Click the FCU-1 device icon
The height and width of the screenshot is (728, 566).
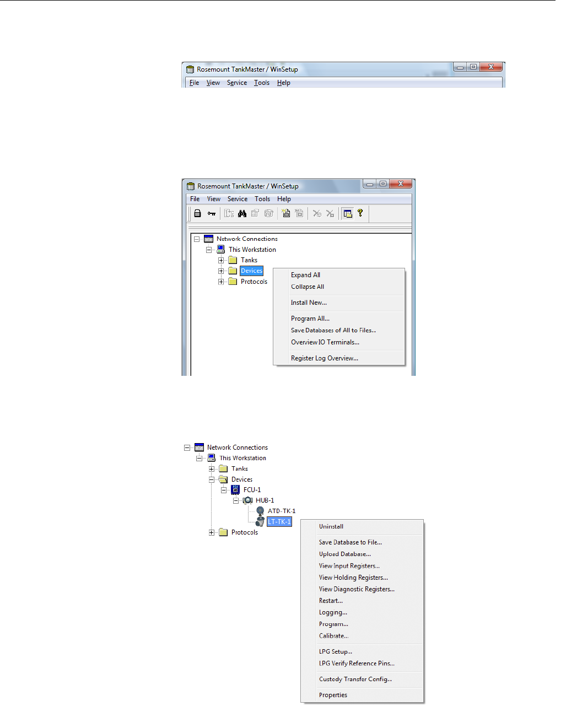click(235, 489)
